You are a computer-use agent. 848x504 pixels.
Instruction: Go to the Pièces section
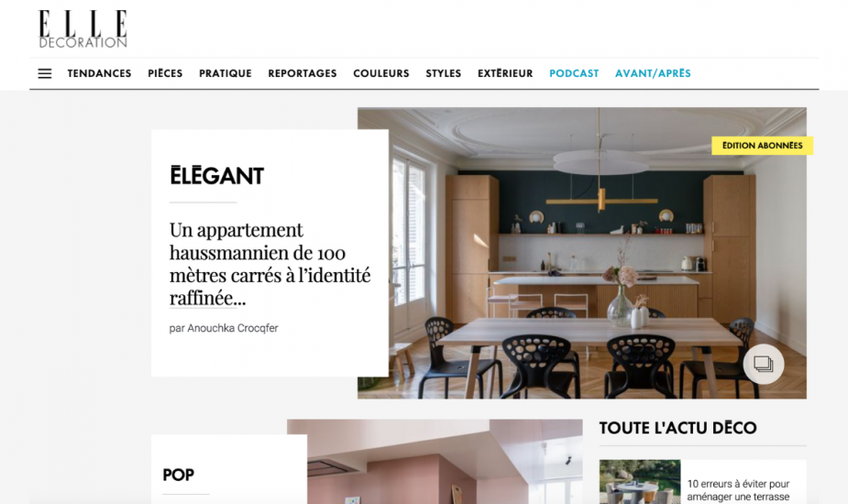(165, 73)
